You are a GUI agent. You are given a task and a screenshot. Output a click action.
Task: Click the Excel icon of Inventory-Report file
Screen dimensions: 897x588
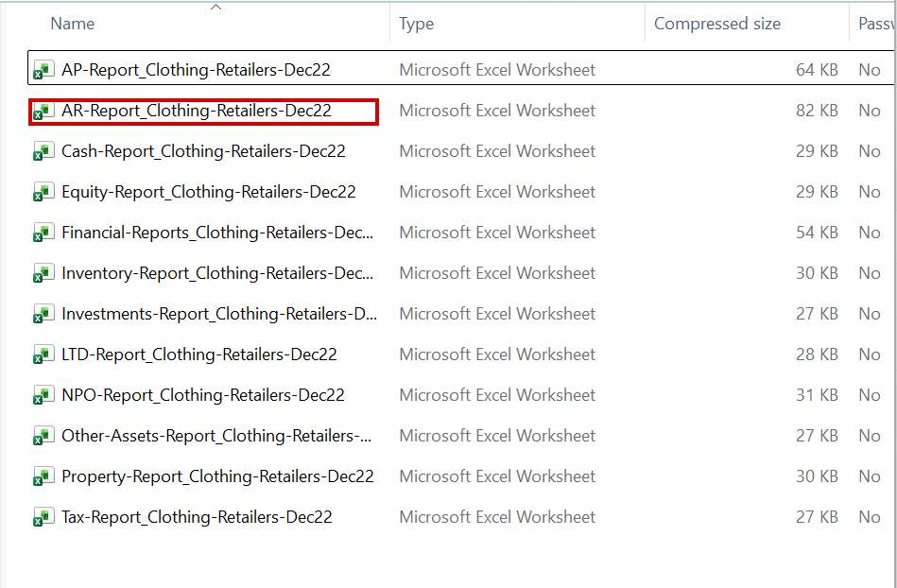[44, 273]
